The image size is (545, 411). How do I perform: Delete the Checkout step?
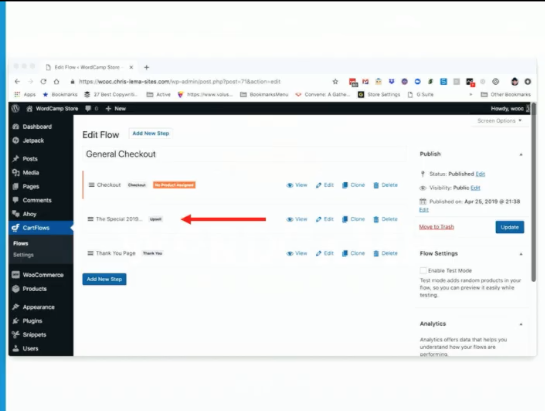385,185
